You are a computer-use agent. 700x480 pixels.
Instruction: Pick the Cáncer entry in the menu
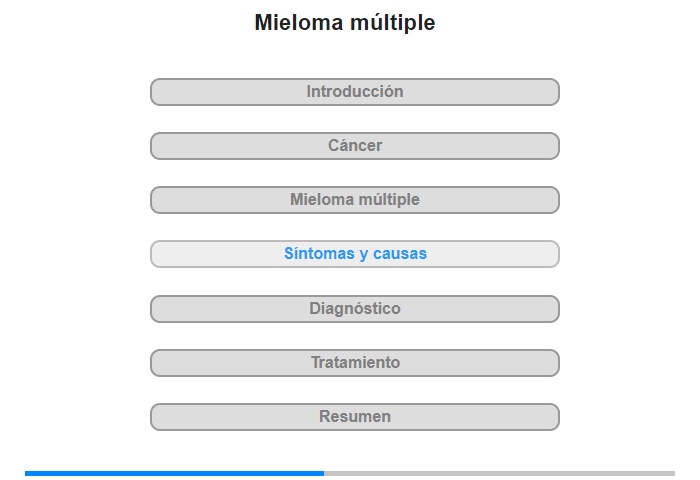354,146
